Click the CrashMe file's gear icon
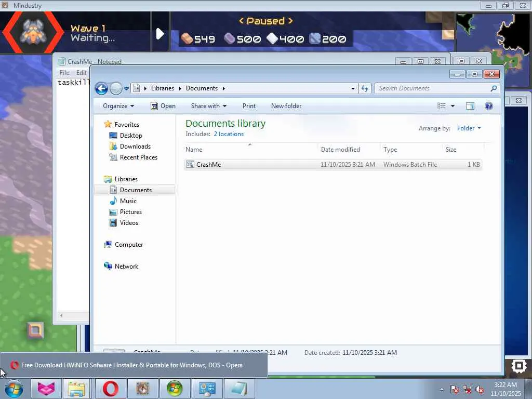Screen dimensions: 532x399 190,165
